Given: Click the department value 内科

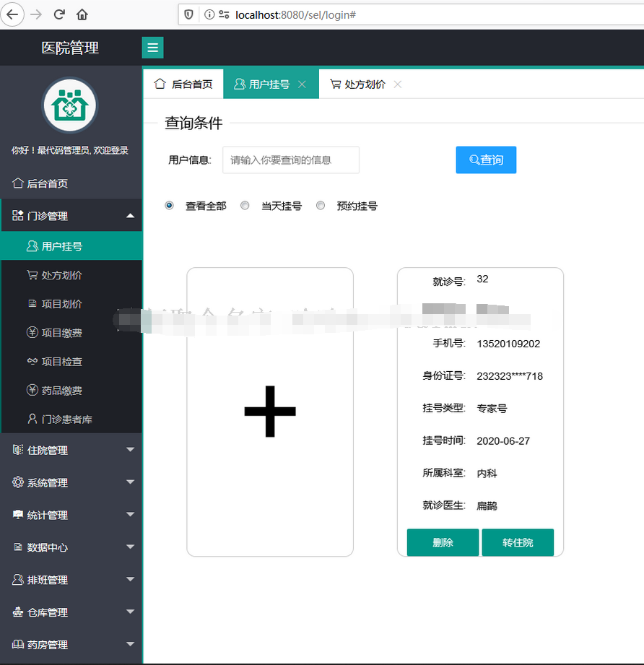Looking at the screenshot, I should pos(487,474).
